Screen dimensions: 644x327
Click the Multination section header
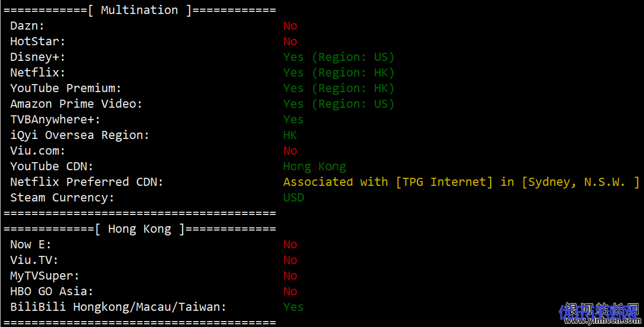pos(139,10)
